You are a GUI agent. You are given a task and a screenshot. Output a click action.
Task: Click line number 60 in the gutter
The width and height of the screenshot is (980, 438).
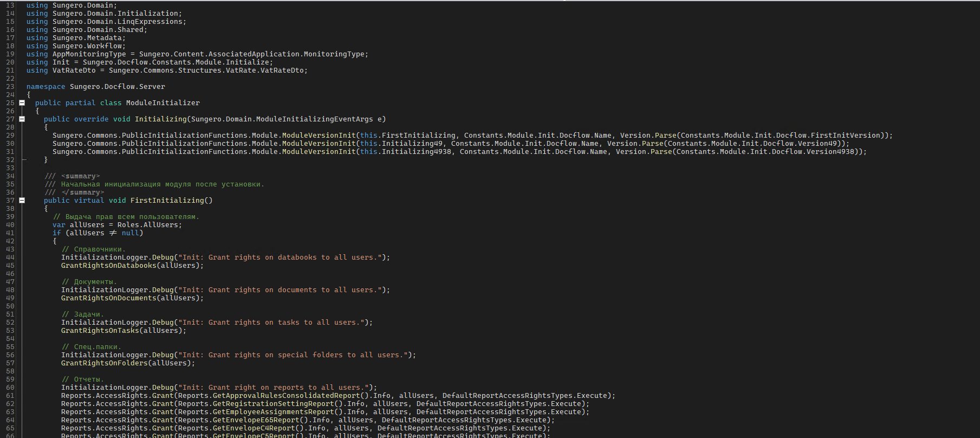coord(10,388)
